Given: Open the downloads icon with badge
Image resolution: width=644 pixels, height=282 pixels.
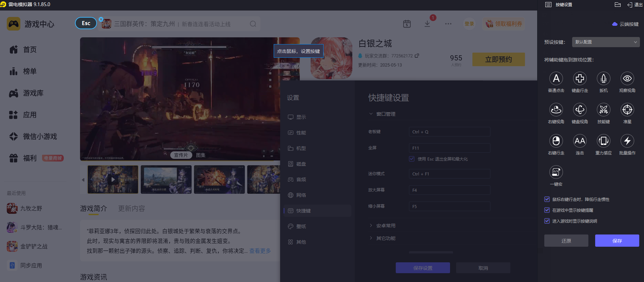Looking at the screenshot, I should click(x=427, y=24).
